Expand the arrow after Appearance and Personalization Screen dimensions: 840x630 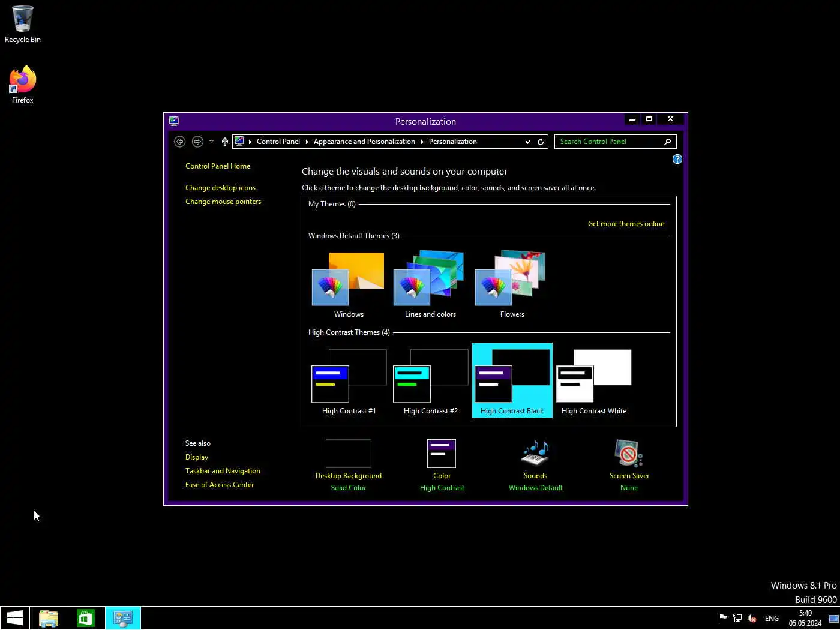[x=422, y=142]
